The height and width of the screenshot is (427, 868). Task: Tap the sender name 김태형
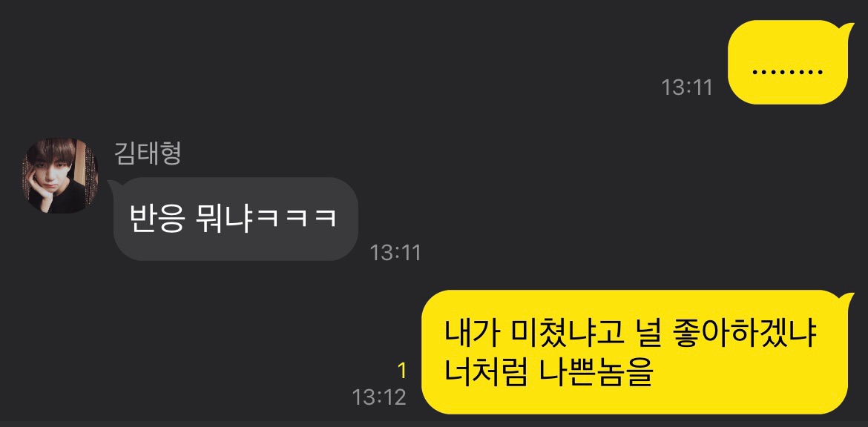pos(148,153)
